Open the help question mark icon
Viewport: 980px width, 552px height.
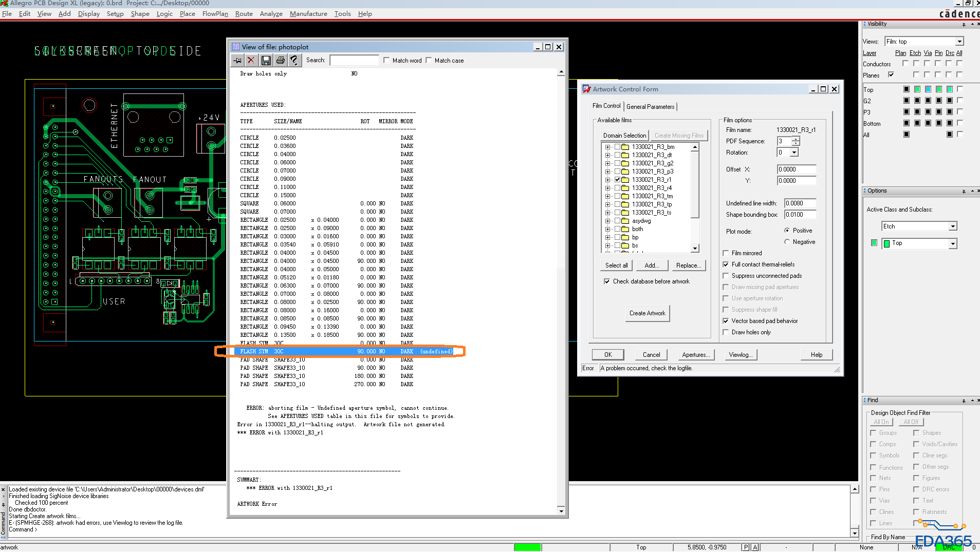[x=294, y=61]
